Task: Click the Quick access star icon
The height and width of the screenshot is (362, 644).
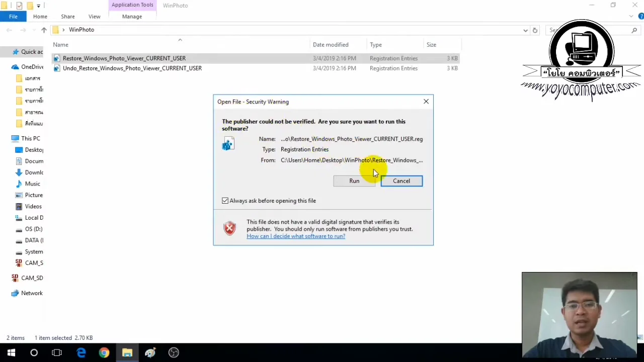Action: coord(16,52)
